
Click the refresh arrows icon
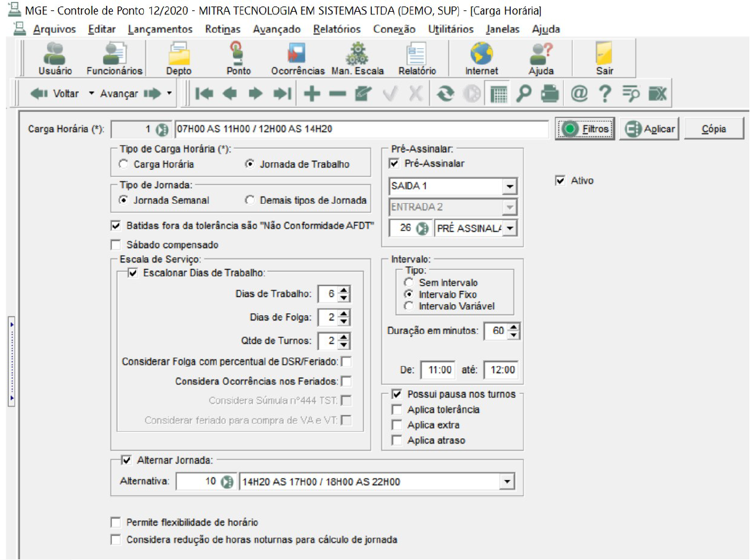(445, 94)
